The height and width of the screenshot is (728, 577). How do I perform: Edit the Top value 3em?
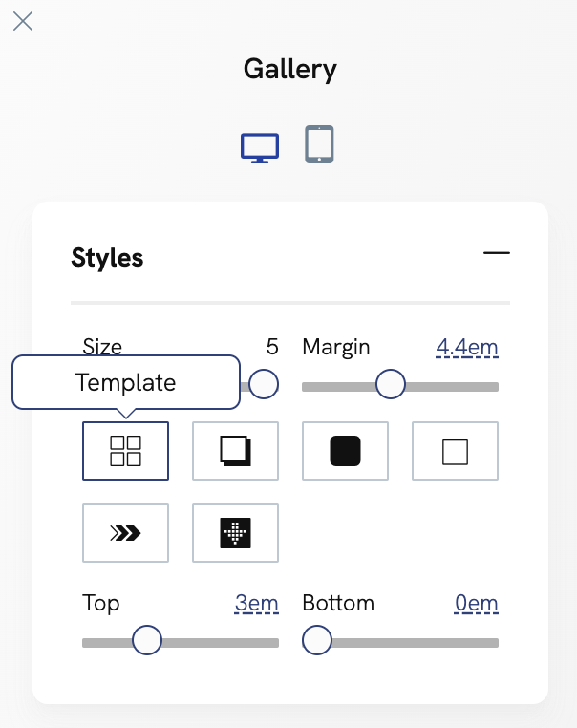[257, 603]
